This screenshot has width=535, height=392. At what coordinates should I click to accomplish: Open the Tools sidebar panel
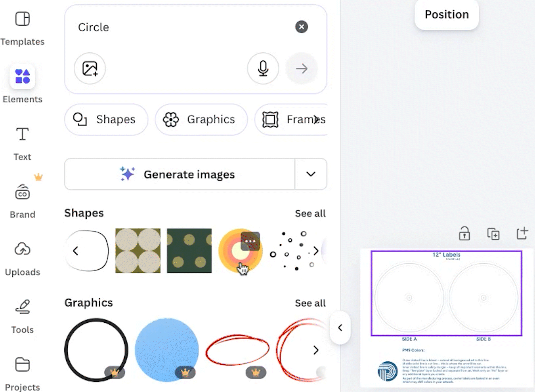[x=23, y=315]
